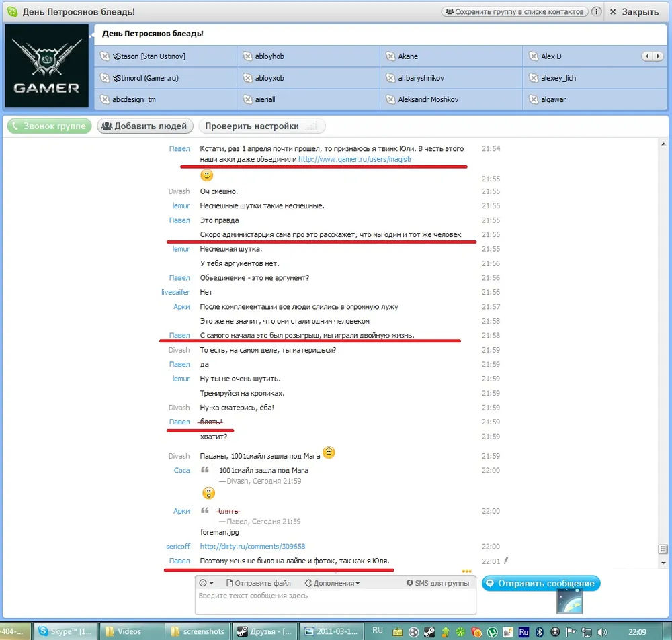Open the dirty.ru/comments/309658 link
Image resolution: width=672 pixels, height=640 pixels.
[253, 546]
